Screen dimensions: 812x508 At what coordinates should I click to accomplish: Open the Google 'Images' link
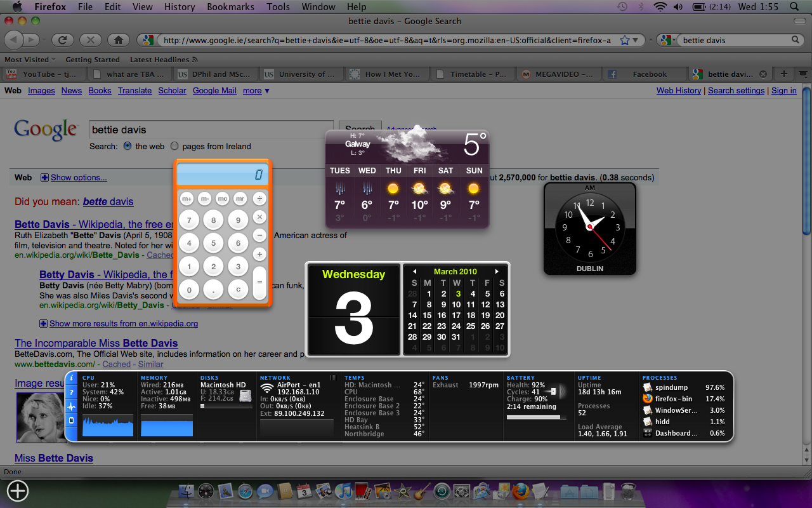point(41,91)
